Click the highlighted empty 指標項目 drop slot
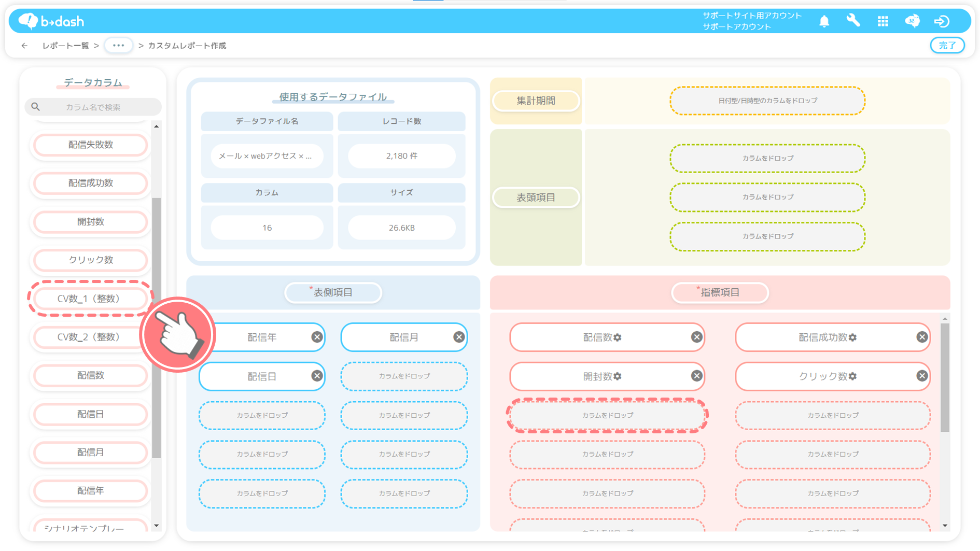The width and height of the screenshot is (980, 551). (x=607, y=415)
